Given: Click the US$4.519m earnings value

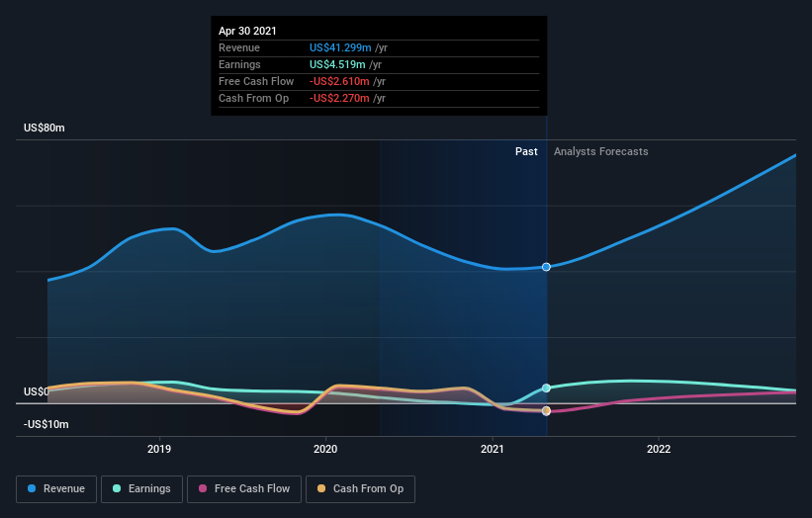Looking at the screenshot, I should [x=337, y=64].
